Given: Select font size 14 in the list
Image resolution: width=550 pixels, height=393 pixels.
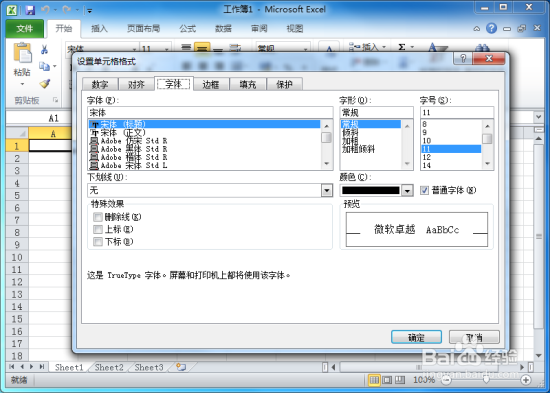Looking at the screenshot, I should [x=451, y=165].
